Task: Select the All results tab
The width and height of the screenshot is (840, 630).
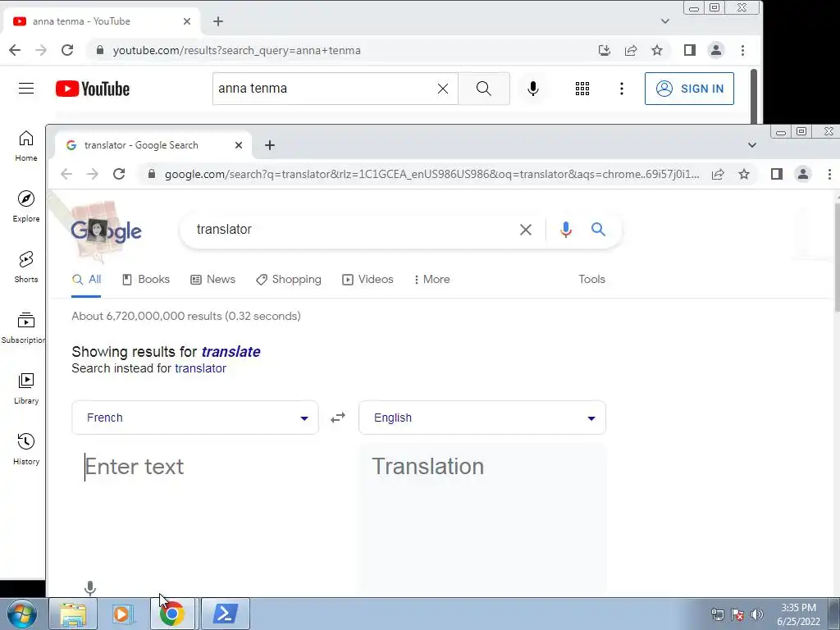Action: click(x=86, y=280)
